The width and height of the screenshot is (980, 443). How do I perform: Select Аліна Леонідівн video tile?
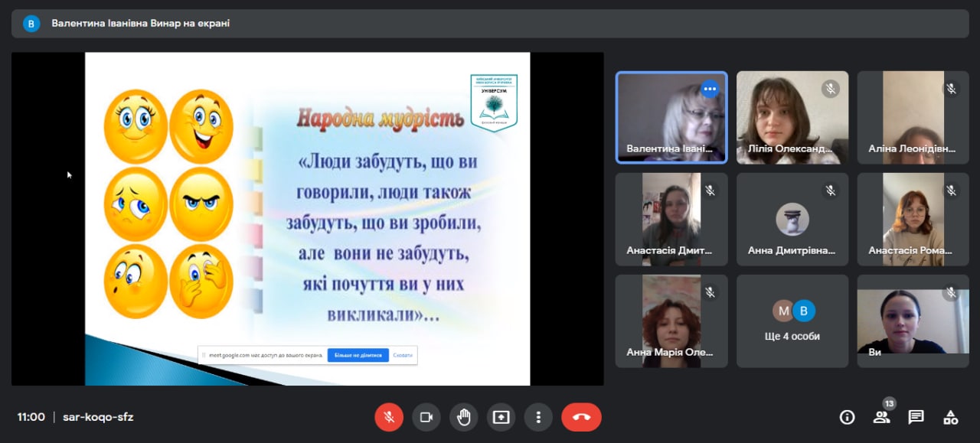point(913,118)
